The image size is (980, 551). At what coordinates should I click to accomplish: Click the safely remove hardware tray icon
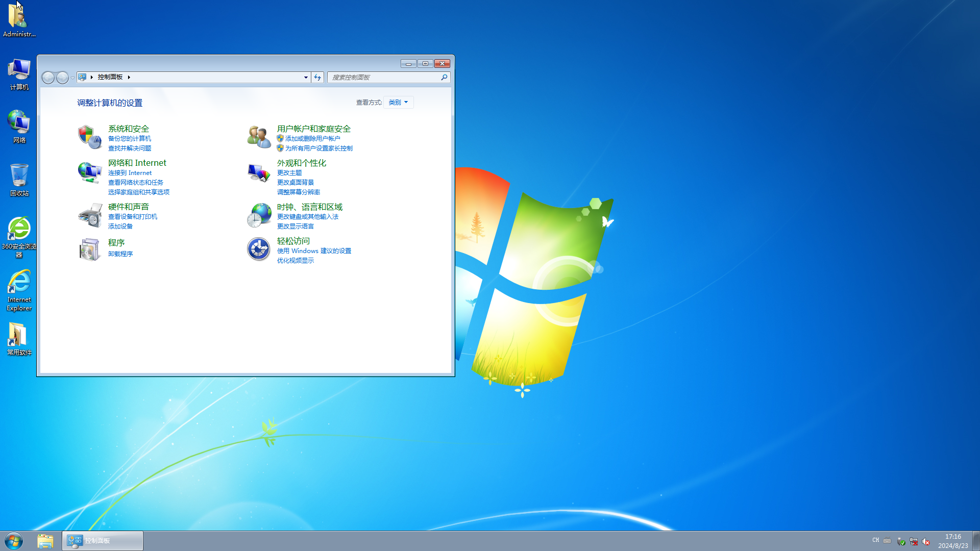pos(901,541)
